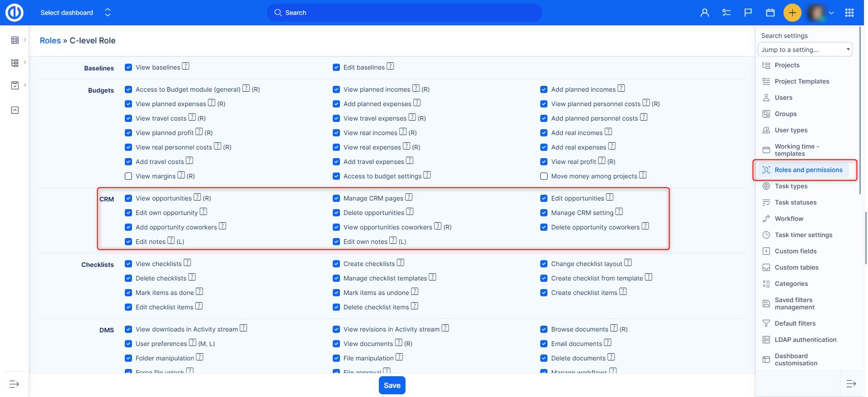Uncheck the Manage CRM pages checkbox
The image size is (868, 397).
click(336, 198)
